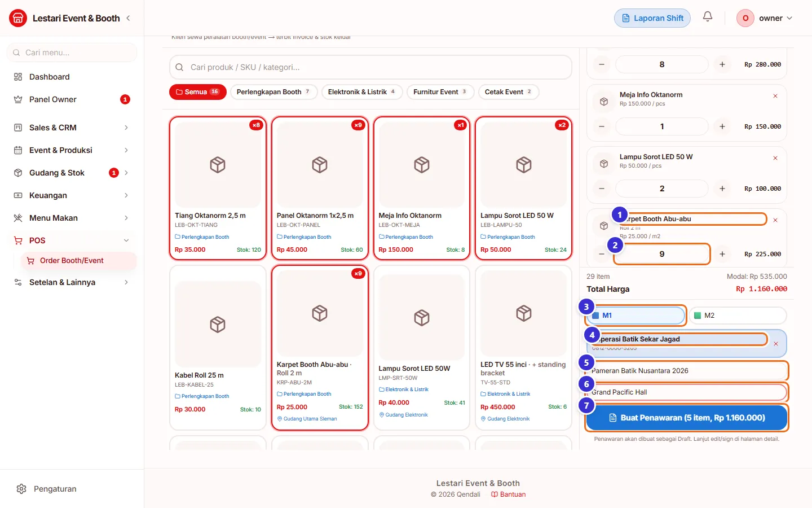812x508 pixels.
Task: Increase Meja Info Oktanorm quantity
Action: click(x=722, y=126)
